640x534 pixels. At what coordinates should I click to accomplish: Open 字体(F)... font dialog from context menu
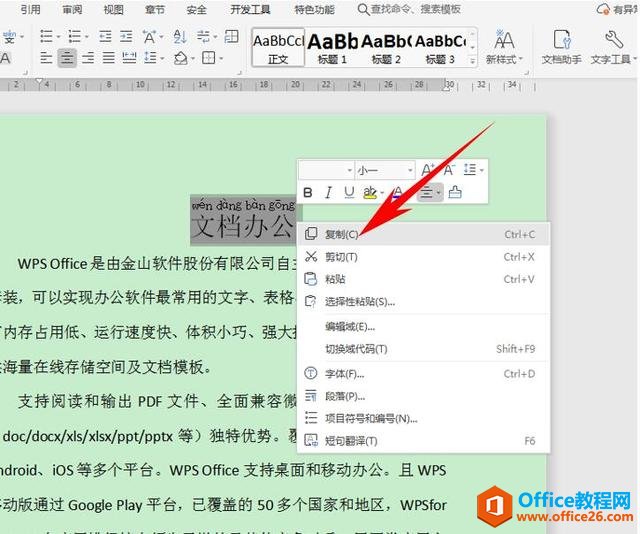(x=424, y=374)
